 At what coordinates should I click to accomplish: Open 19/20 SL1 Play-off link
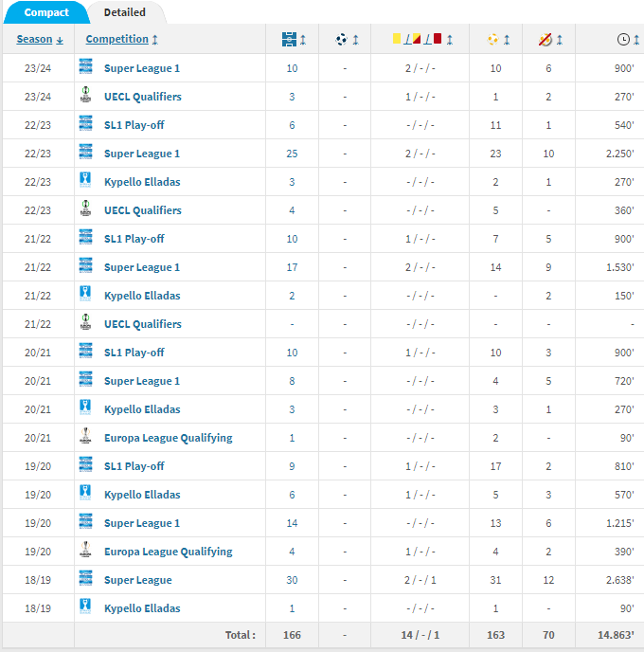click(134, 466)
